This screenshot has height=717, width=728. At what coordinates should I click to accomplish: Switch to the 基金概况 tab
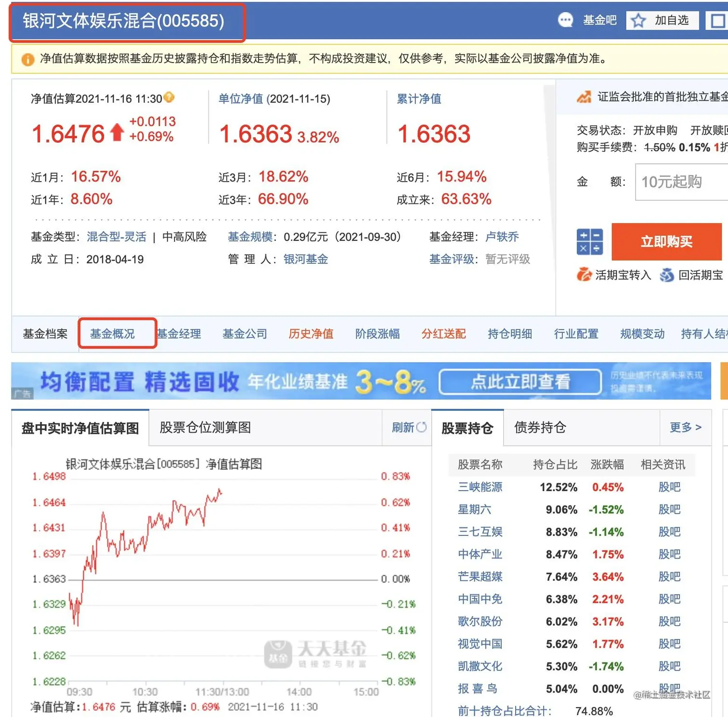pyautogui.click(x=116, y=334)
